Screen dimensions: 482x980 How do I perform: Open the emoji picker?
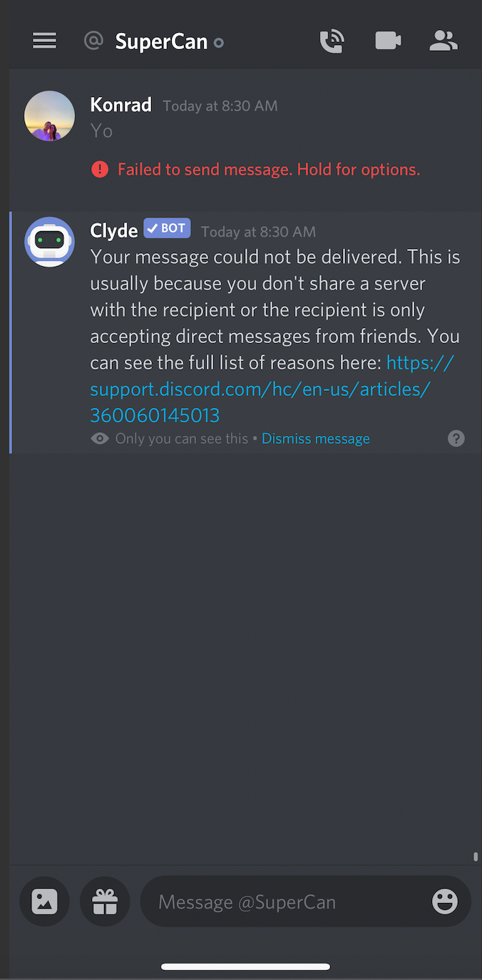pyautogui.click(x=445, y=902)
